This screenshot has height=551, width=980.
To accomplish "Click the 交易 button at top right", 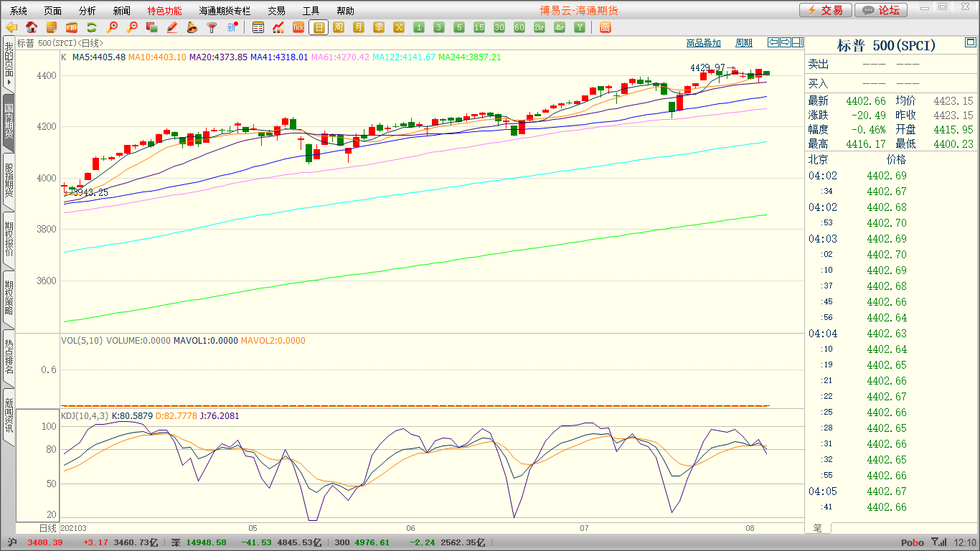I will pos(826,10).
